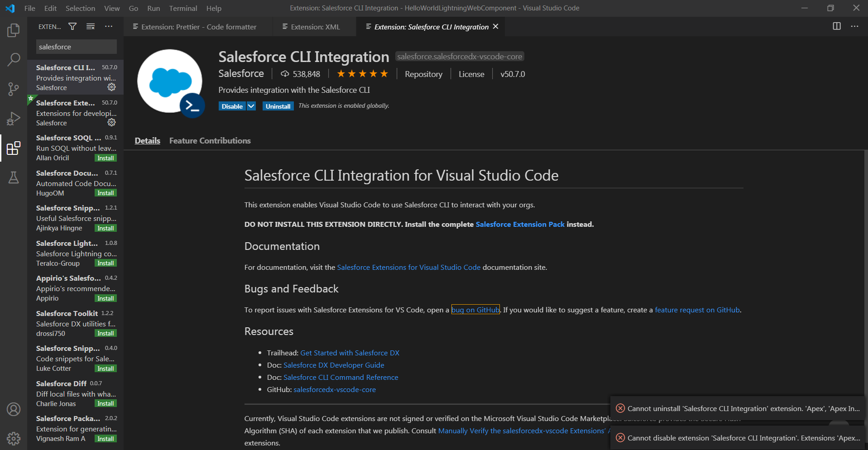The width and height of the screenshot is (868, 450).
Task: Open the Salesforce DX Developer Guide link
Action: tap(334, 365)
